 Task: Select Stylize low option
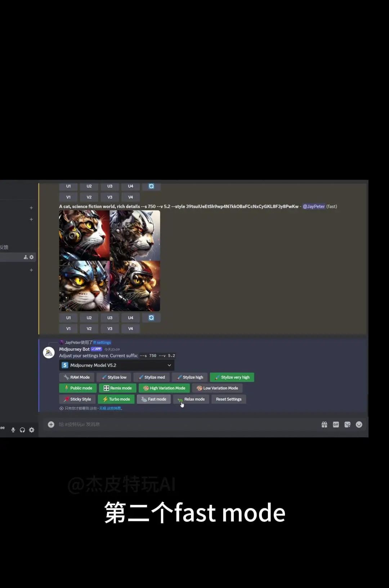114,377
